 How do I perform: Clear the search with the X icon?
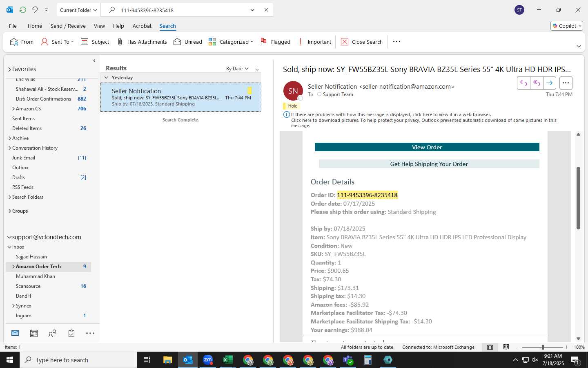(266, 10)
